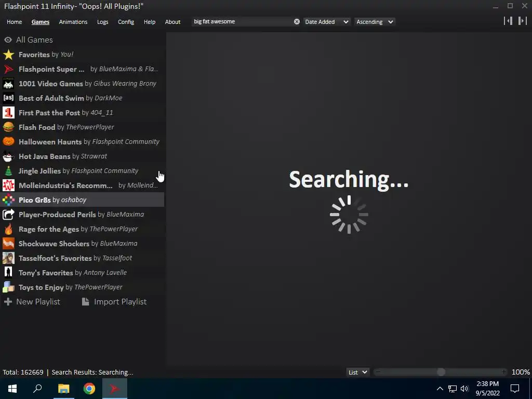This screenshot has height=399, width=532.
Task: Open the Logs tab
Action: tap(102, 22)
